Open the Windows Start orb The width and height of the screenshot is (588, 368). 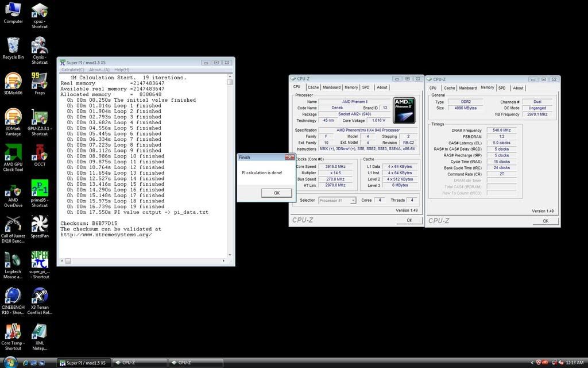pos(10,362)
